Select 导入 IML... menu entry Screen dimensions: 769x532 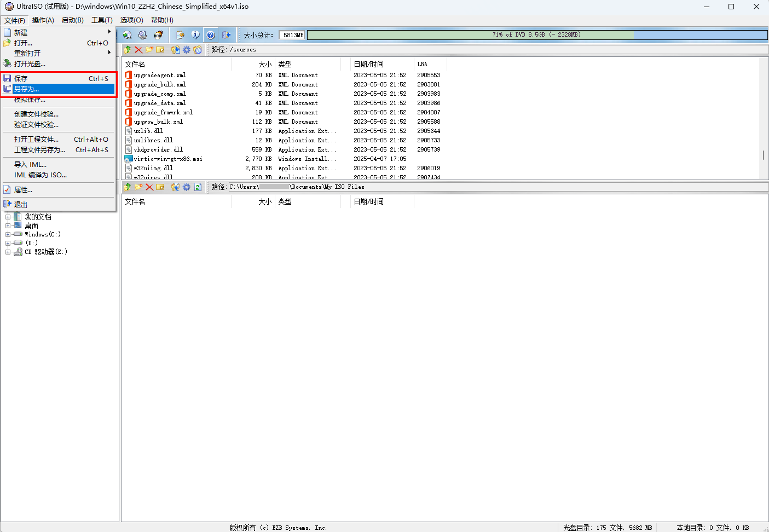coord(58,164)
